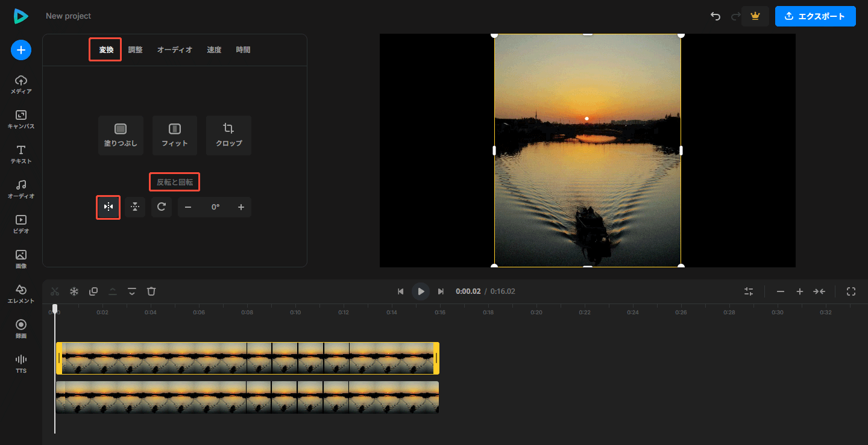Image resolution: width=868 pixels, height=445 pixels.
Task: Click the redo arrow in the header
Action: pyautogui.click(x=735, y=16)
